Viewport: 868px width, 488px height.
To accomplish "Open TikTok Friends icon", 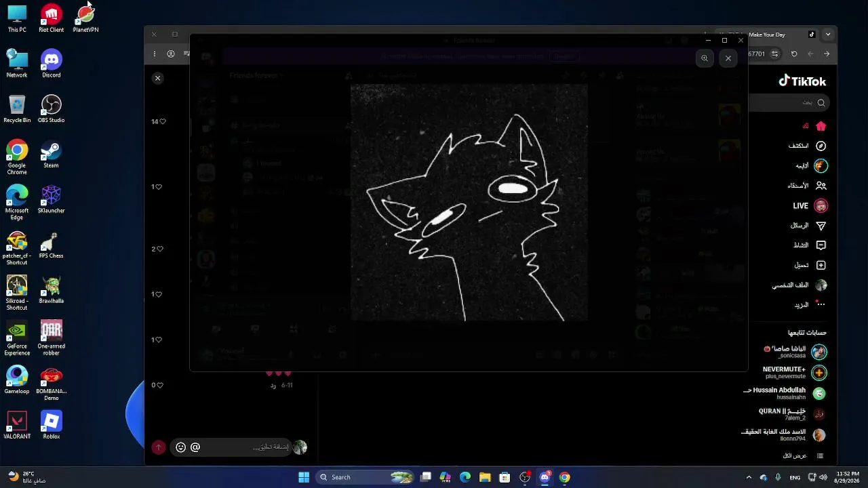I will (821, 185).
